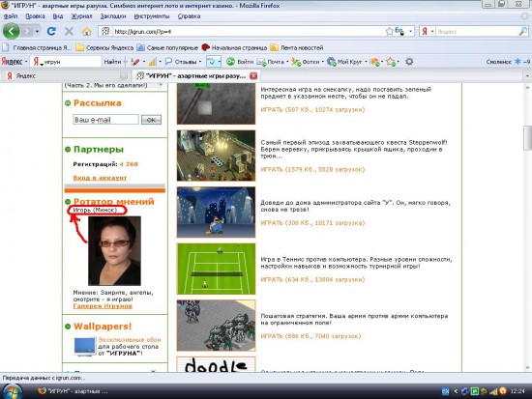Reload the page with the refresh icon
This screenshot has width=532, height=399.
click(x=51, y=32)
